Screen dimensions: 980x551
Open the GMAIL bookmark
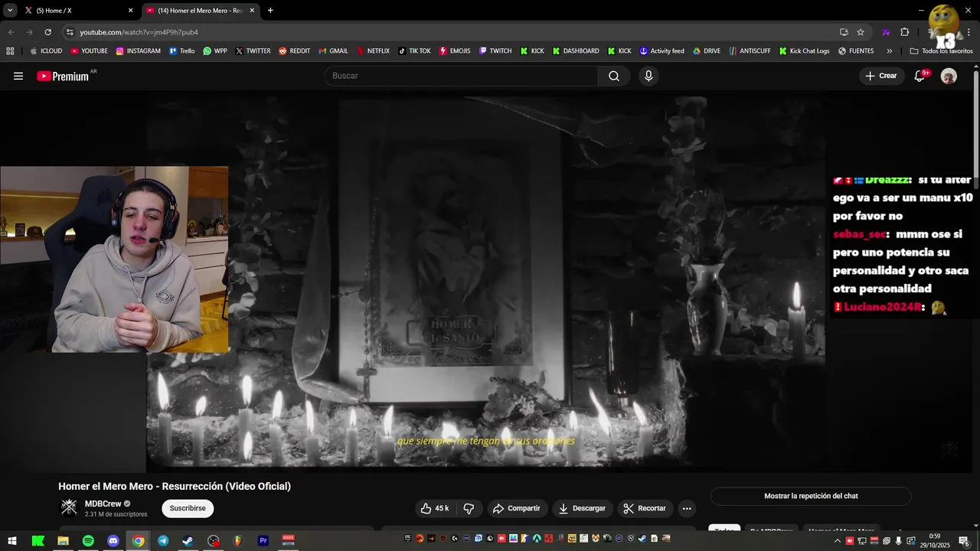click(333, 51)
